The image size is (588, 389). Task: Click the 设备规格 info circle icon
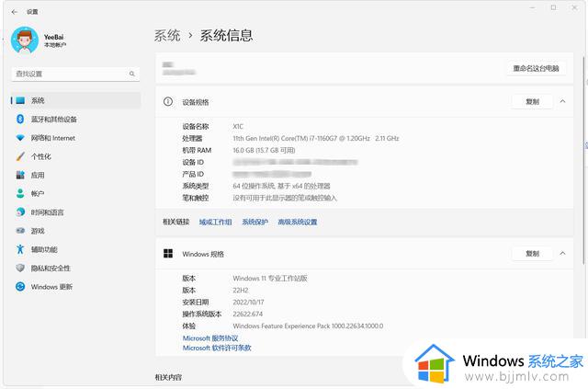pos(168,101)
